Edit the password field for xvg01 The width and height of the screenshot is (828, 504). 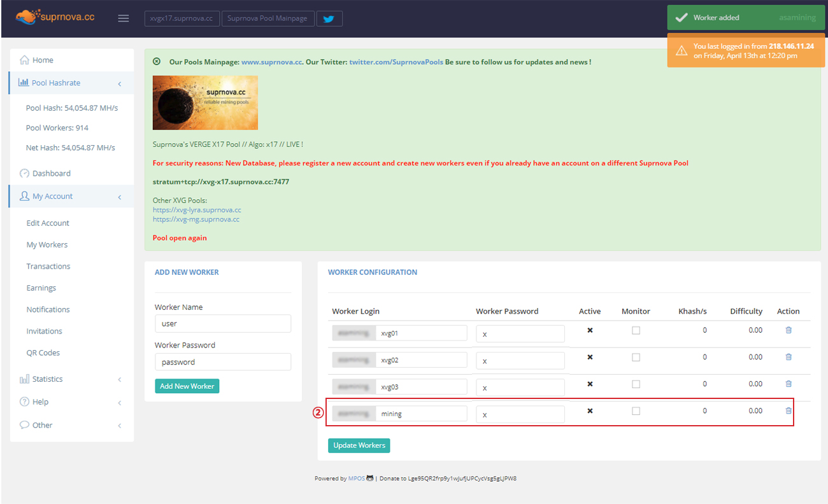(x=520, y=333)
